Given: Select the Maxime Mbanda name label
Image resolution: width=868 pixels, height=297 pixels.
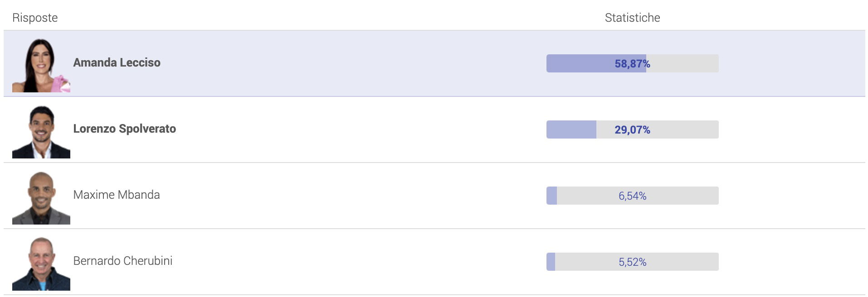Looking at the screenshot, I should 117,195.
